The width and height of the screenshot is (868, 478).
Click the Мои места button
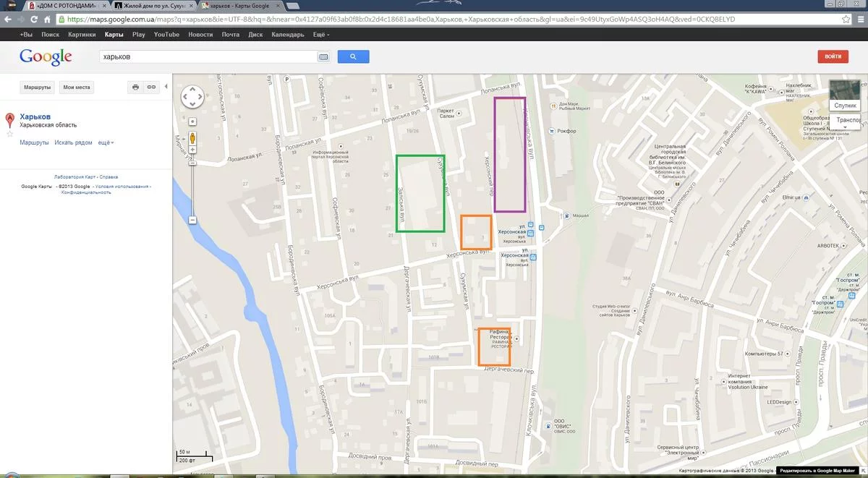[77, 87]
